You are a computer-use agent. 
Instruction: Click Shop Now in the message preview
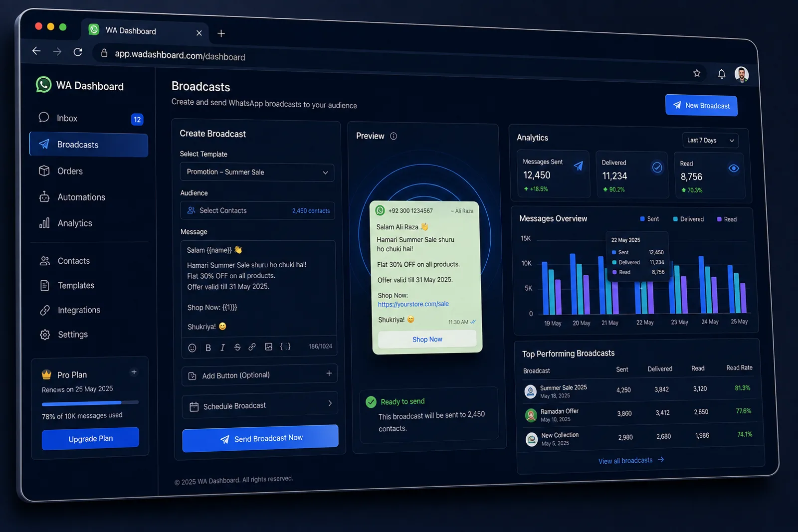tap(427, 339)
